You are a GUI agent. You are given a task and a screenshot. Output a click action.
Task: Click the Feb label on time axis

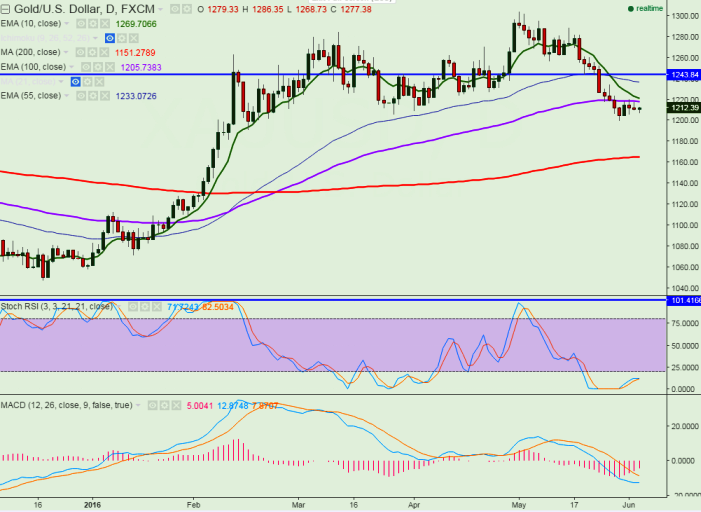tap(193, 505)
